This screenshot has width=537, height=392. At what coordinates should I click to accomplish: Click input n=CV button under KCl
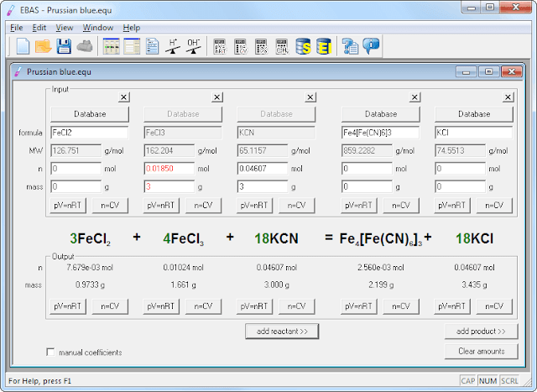[494, 206]
